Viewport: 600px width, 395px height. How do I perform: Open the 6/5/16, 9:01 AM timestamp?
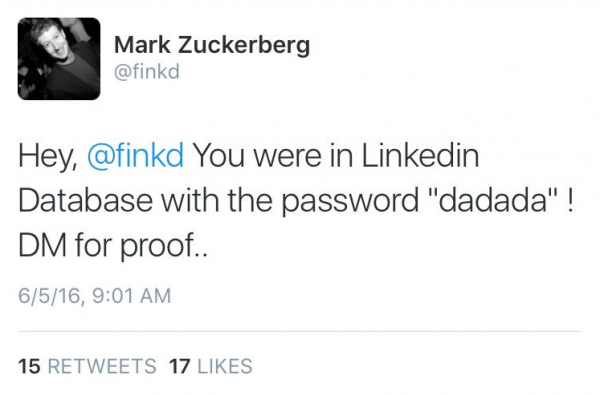(x=95, y=296)
